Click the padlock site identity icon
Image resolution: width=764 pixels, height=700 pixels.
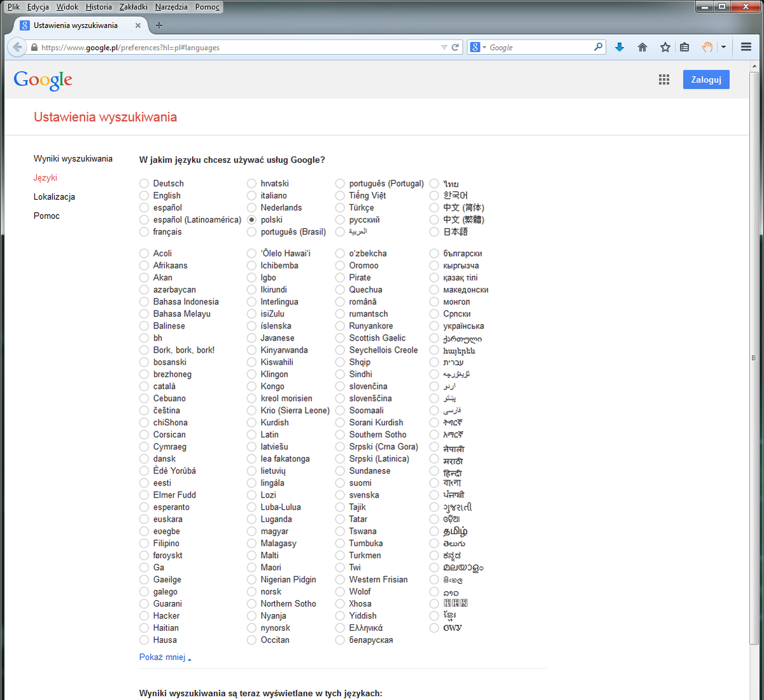click(34, 47)
